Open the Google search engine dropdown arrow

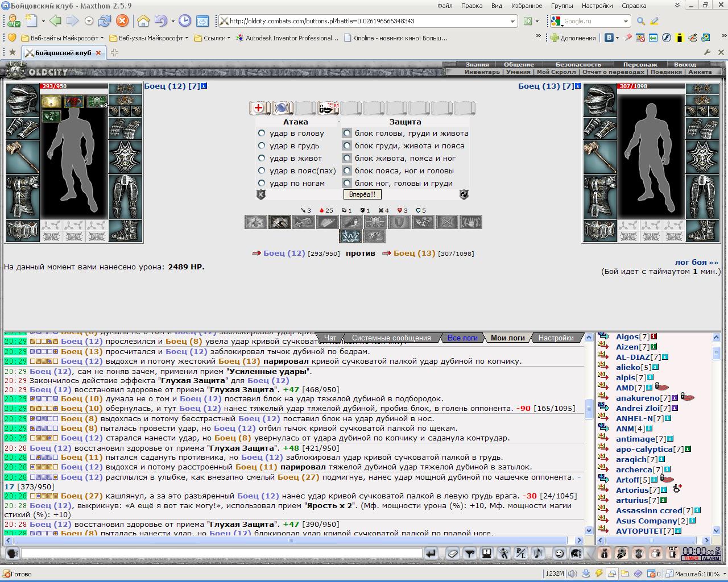(626, 21)
